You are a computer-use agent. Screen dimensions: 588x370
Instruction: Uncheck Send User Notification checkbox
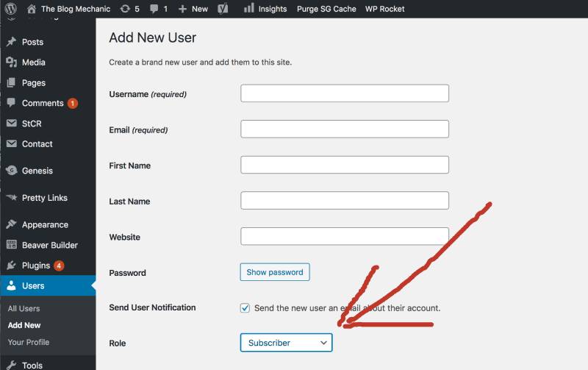(245, 308)
